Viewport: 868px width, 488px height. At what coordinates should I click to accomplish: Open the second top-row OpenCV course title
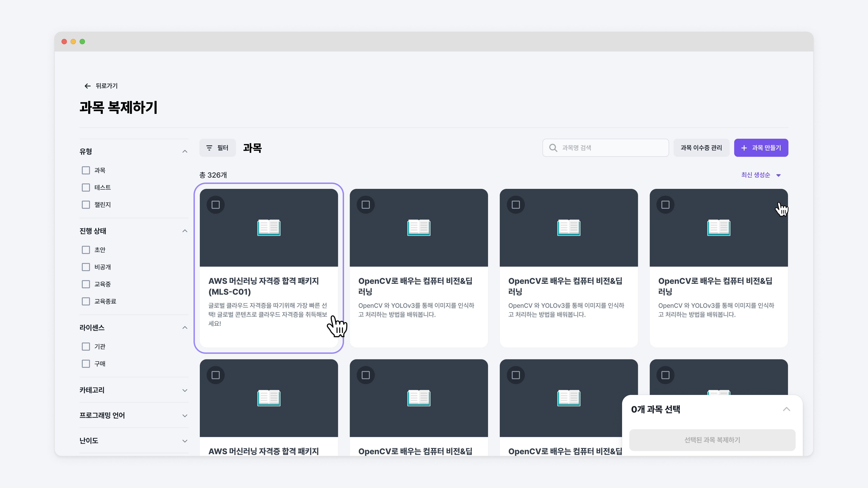415,286
